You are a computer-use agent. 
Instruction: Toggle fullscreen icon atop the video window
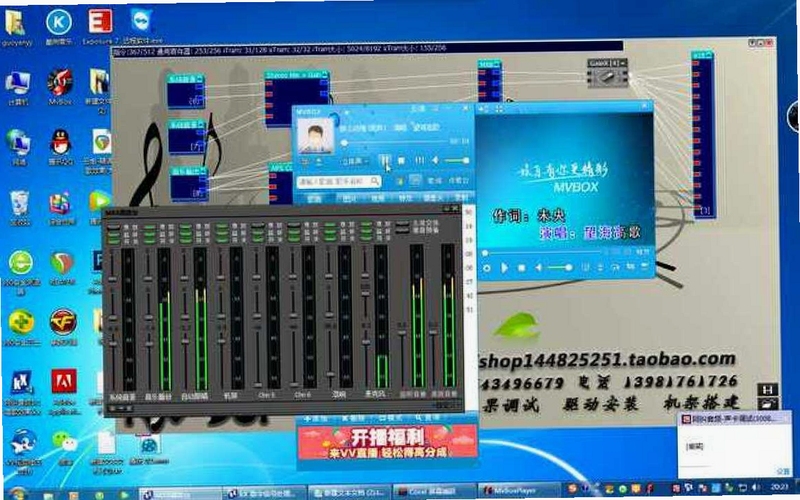[x=499, y=108]
